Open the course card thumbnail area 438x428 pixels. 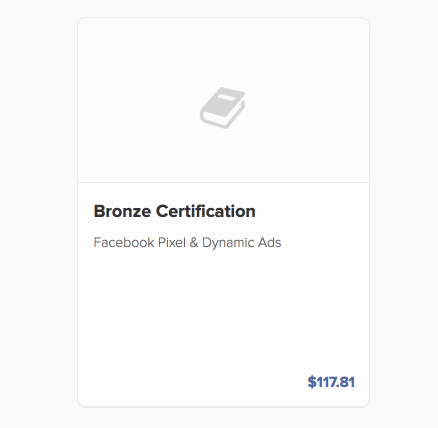[x=223, y=100]
